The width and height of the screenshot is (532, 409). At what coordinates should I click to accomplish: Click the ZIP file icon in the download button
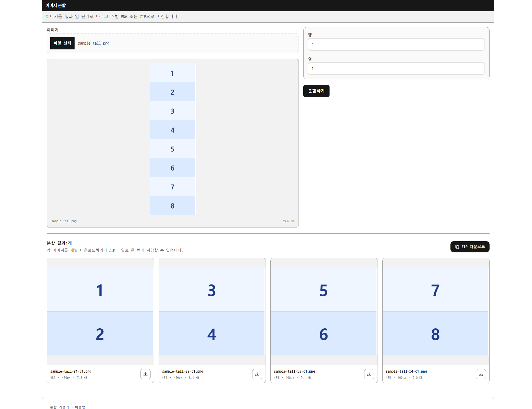coord(457,247)
